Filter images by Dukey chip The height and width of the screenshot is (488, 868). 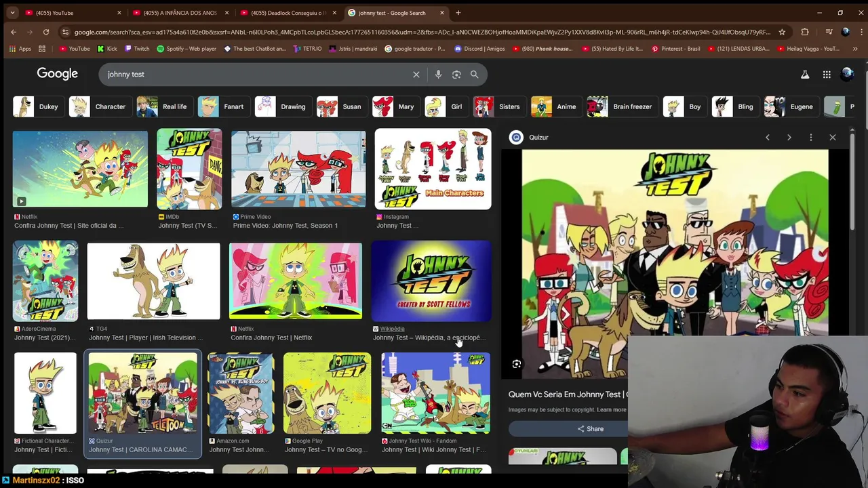(39, 106)
